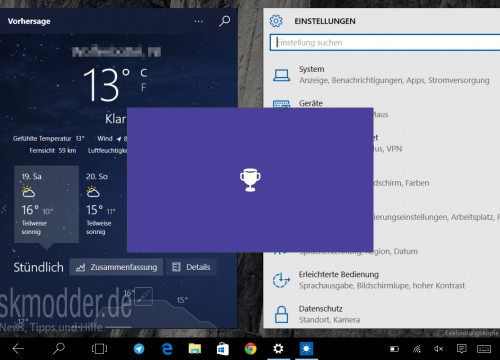Open the System settings category
The image size is (500, 360).
point(383,75)
